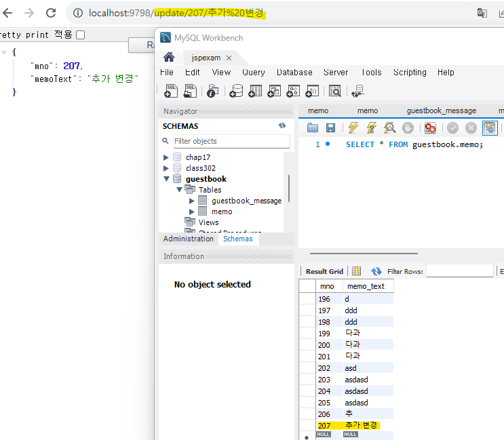This screenshot has width=504, height=440.
Task: Focus the address bar URL localhost:9798
Action: coord(176,13)
